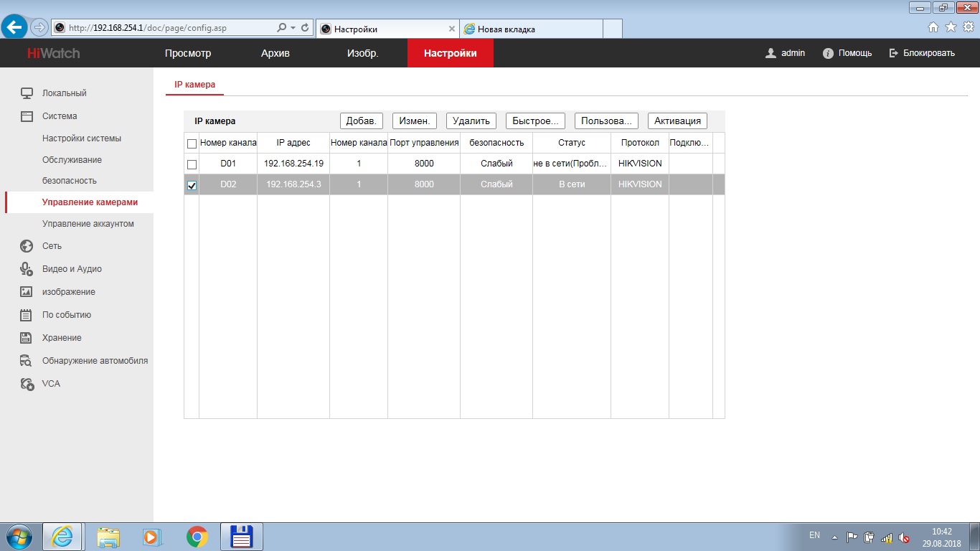Click the Система section icon

click(x=27, y=116)
